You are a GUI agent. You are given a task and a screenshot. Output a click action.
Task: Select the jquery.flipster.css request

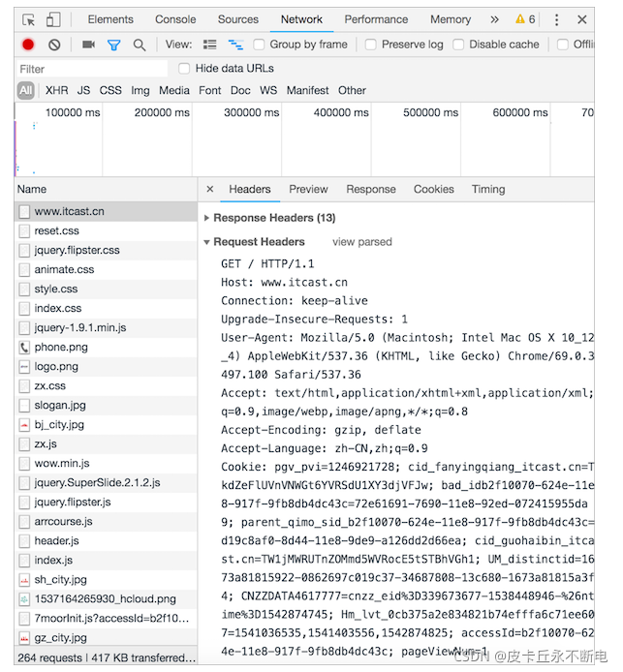click(106, 250)
